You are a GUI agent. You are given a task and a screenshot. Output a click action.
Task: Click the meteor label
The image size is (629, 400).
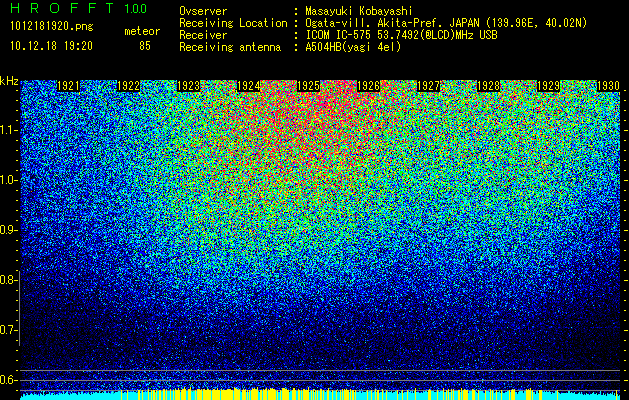pos(142,31)
